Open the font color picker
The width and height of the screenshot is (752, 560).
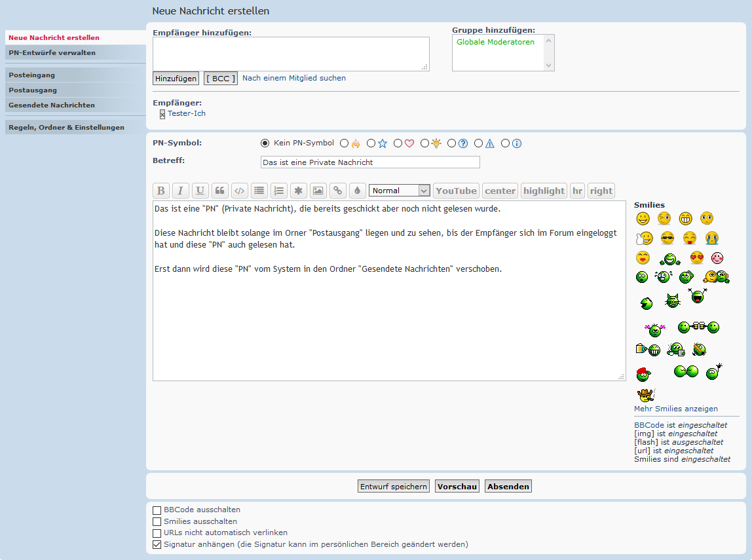coord(357,191)
